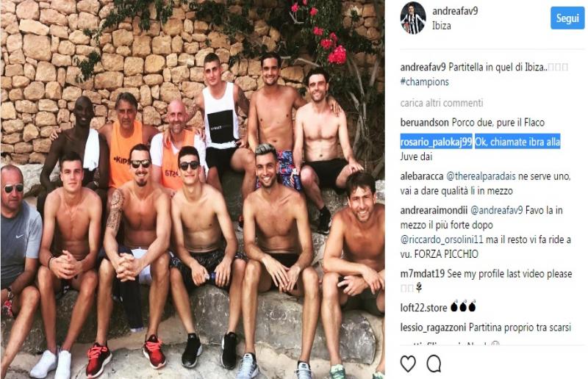Like the post with the heart icon

[x=408, y=364]
